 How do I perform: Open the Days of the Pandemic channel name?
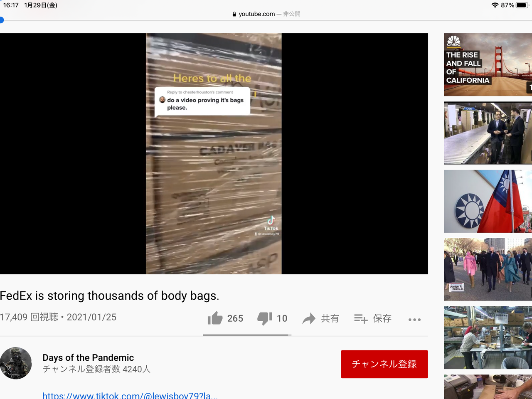pyautogui.click(x=88, y=357)
